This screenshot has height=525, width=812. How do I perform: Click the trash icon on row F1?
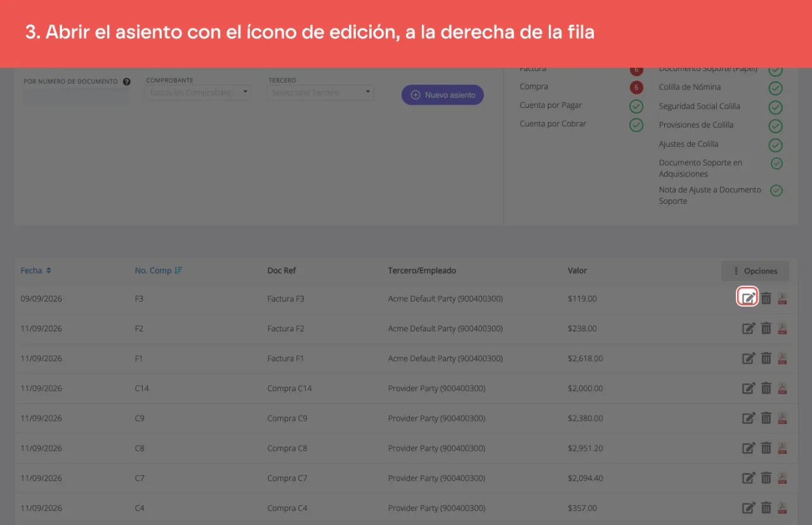coord(766,358)
